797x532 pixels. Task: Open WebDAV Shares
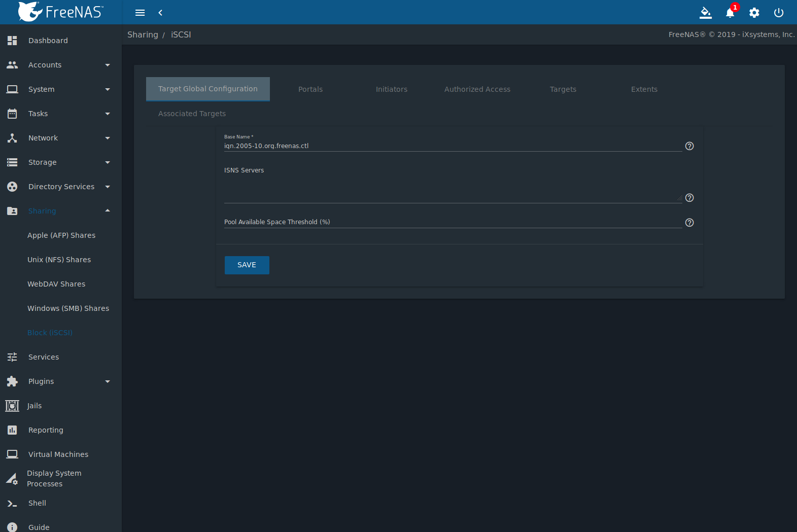(x=56, y=284)
